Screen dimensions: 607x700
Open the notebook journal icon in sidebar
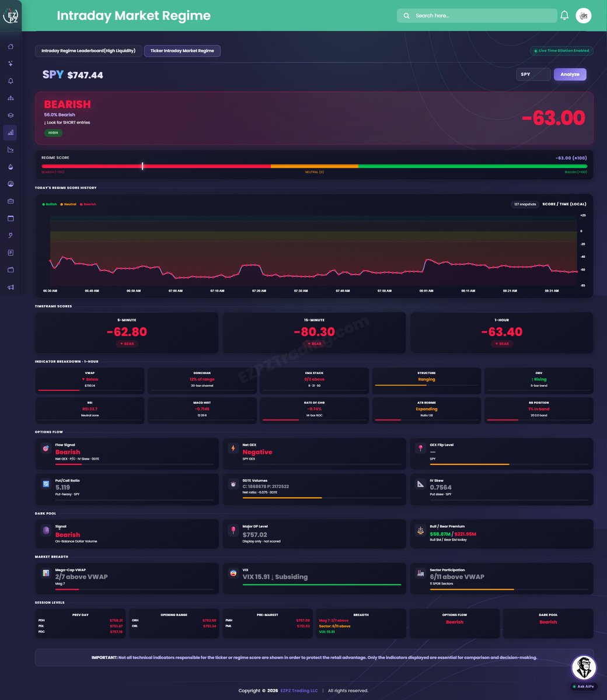[11, 253]
